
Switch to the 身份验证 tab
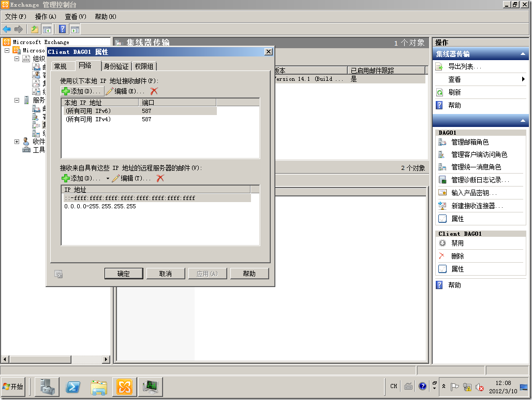point(118,66)
